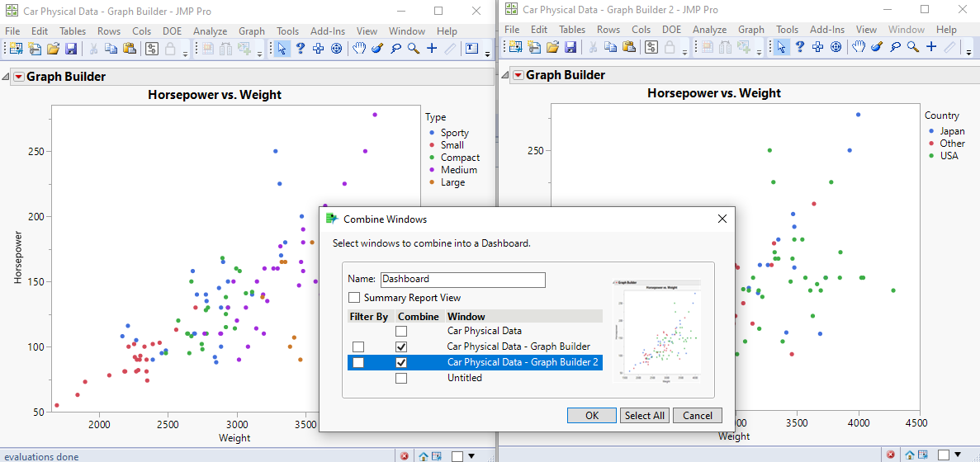Image resolution: width=980 pixels, height=462 pixels.
Task: Open red triangle menu of left Graph Builder
Action: click(x=18, y=78)
